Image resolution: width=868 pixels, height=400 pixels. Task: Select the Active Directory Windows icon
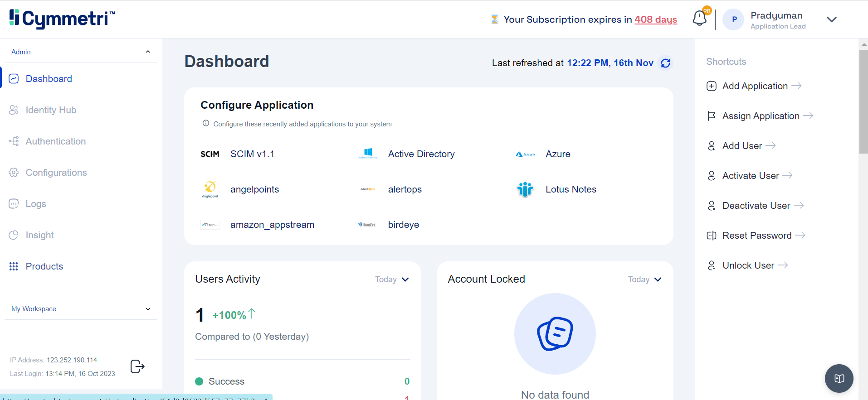tap(368, 154)
